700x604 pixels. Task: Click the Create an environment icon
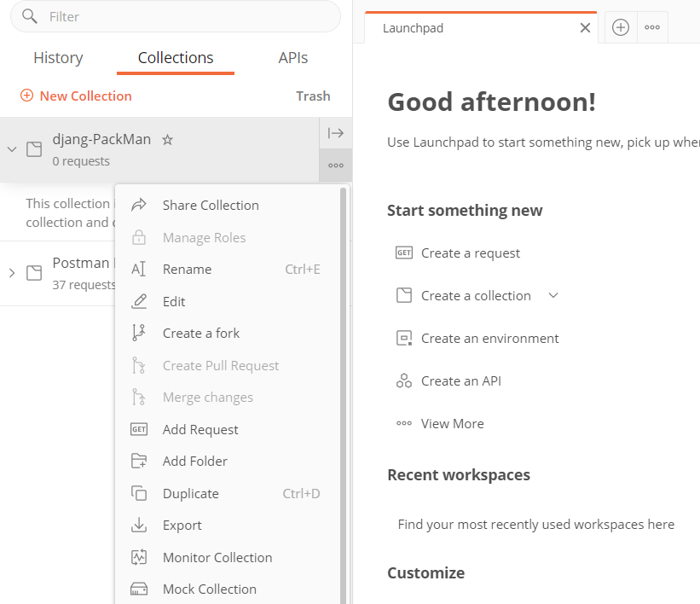404,338
